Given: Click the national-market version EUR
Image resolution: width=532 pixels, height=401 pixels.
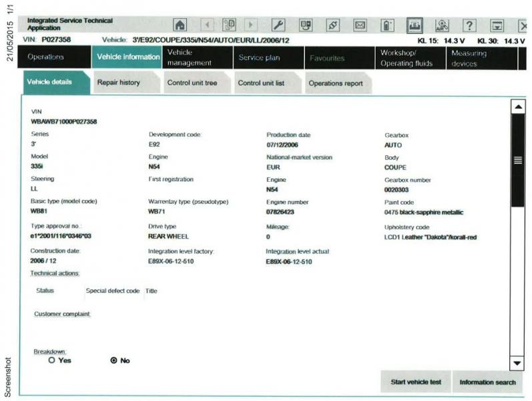Looking at the screenshot, I should pos(273,167).
